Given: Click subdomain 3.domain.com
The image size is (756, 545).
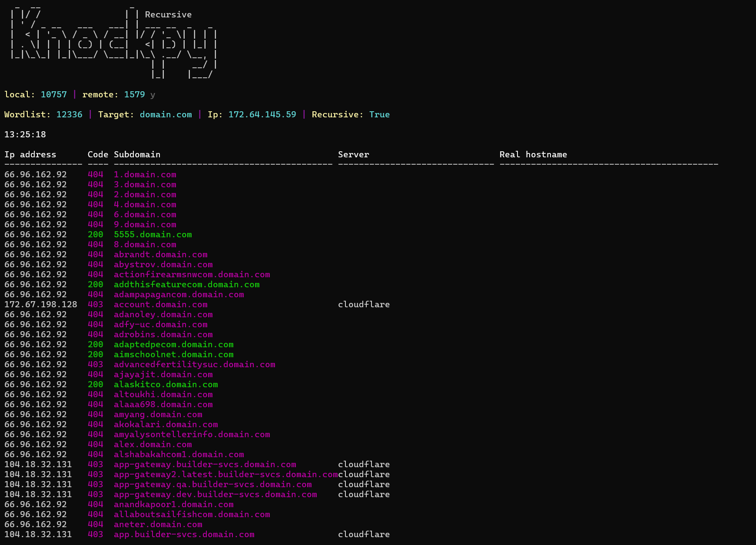Looking at the screenshot, I should pos(145,184).
